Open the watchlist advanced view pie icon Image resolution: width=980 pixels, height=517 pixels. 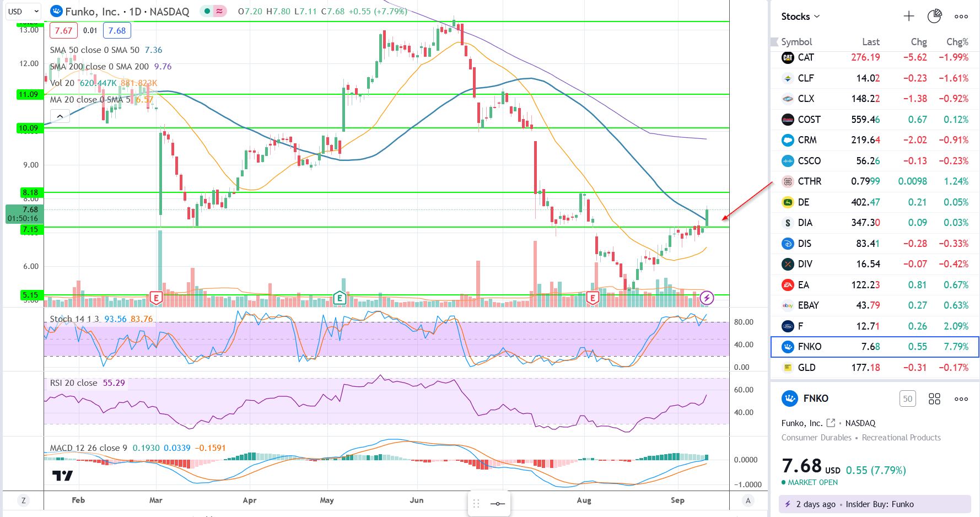[x=934, y=17]
